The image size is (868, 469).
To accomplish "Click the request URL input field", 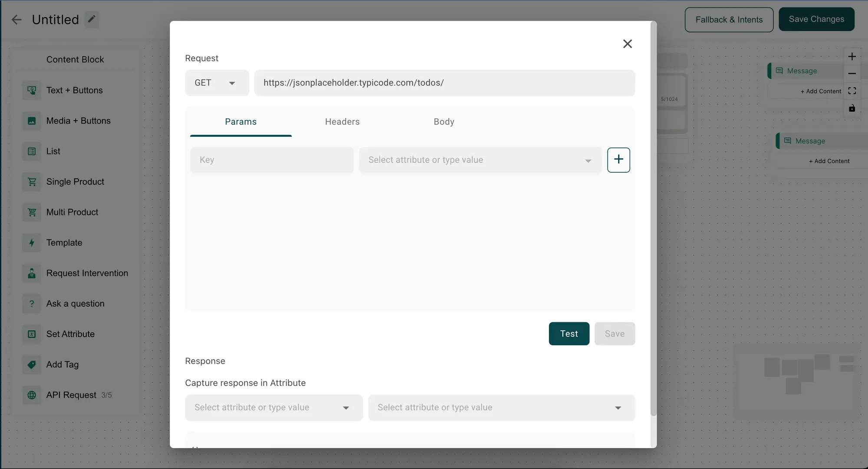I will (444, 83).
